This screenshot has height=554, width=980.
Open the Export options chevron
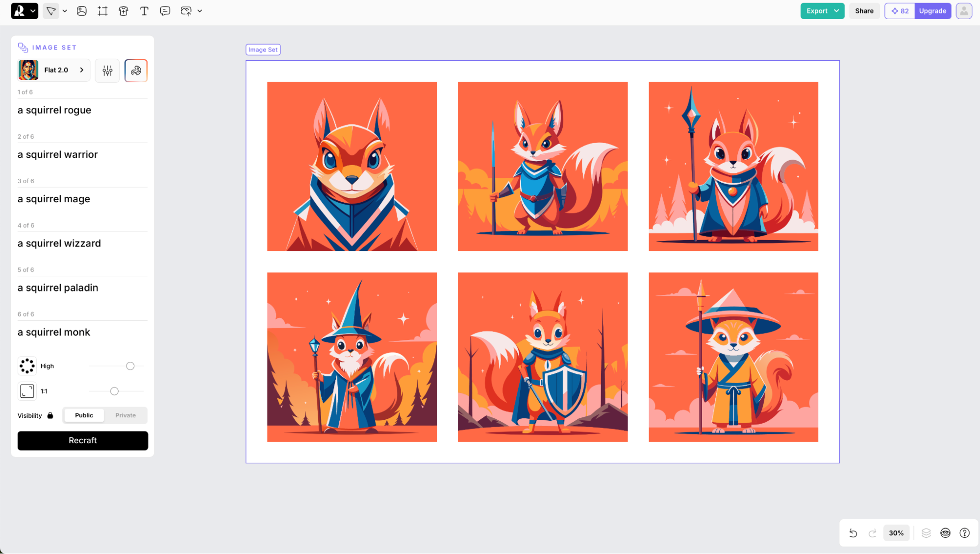836,11
